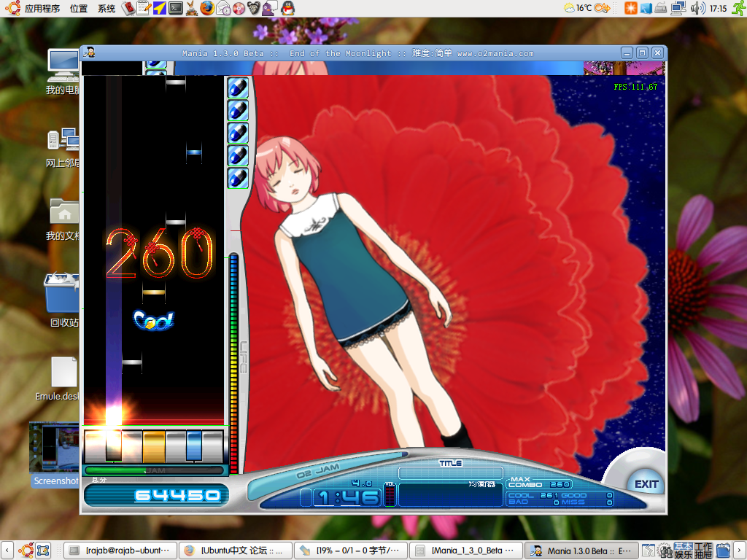Open the keyboard input method indicator
Screen dimensions: 747x560
click(661, 8)
